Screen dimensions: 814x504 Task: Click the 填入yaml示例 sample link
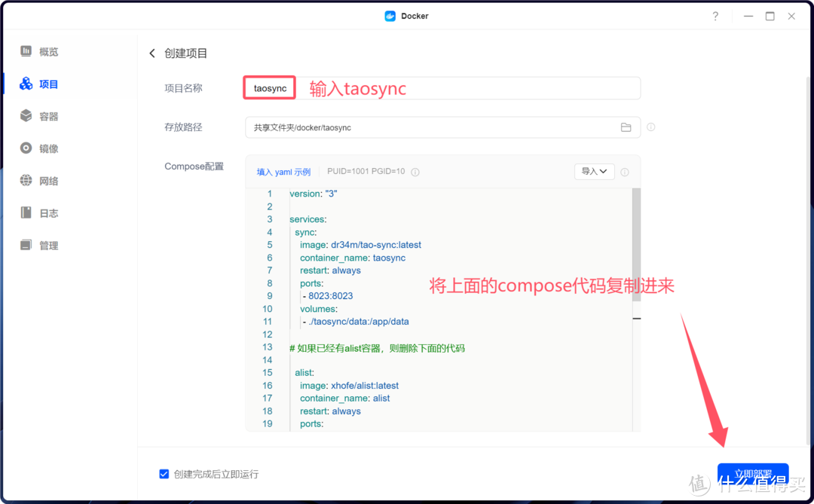(x=283, y=172)
